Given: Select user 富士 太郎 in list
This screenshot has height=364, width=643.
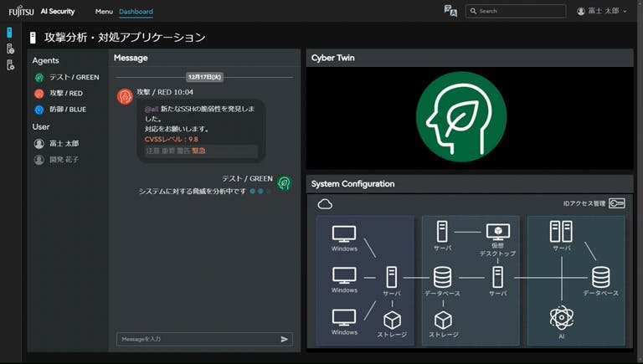Looking at the screenshot, I should pyautogui.click(x=57, y=143).
